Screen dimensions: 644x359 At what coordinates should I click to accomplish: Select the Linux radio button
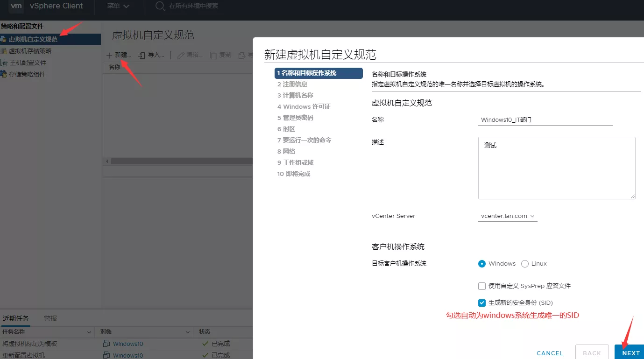[x=525, y=264]
